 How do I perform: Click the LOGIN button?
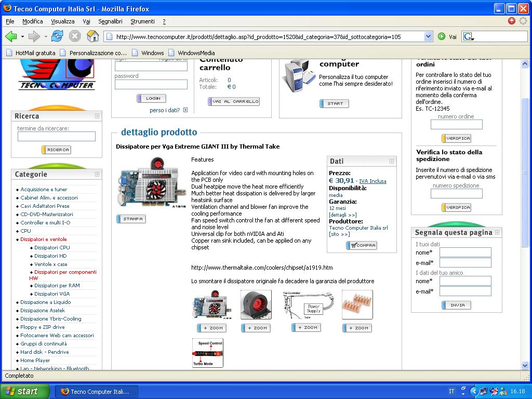pyautogui.click(x=151, y=98)
